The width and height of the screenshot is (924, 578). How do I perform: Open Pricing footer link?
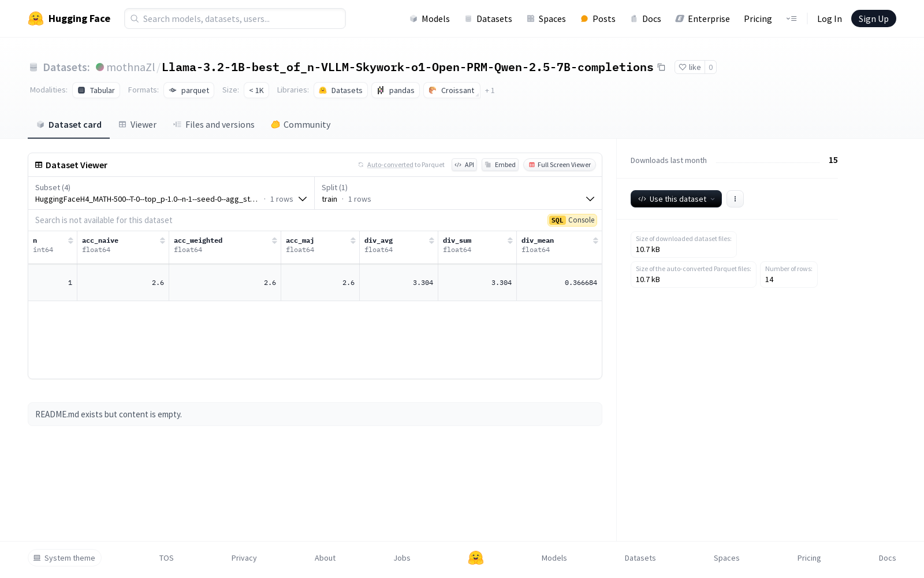pyautogui.click(x=809, y=558)
